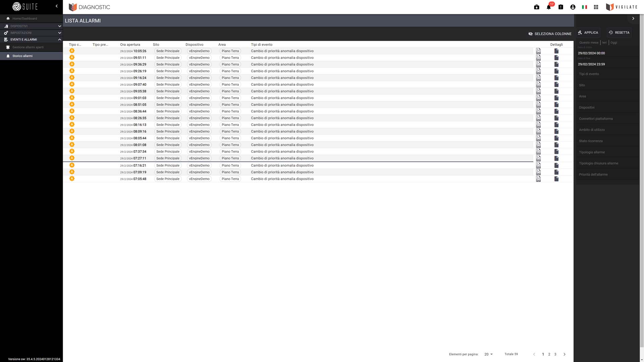
Task: Export PDF for the 09:07:40 alarm
Action: [x=538, y=84]
